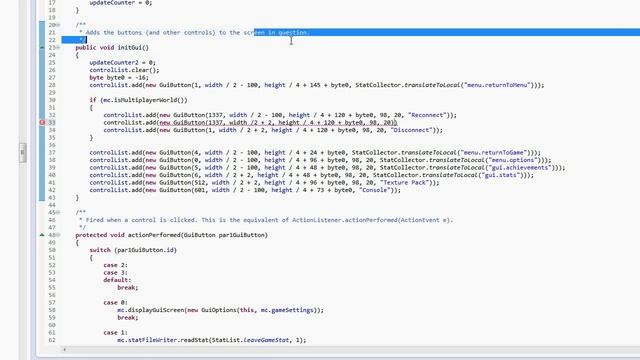Click "case 2:" on line 52
Image resolution: width=640 pixels, height=360 pixels.
click(x=116, y=265)
